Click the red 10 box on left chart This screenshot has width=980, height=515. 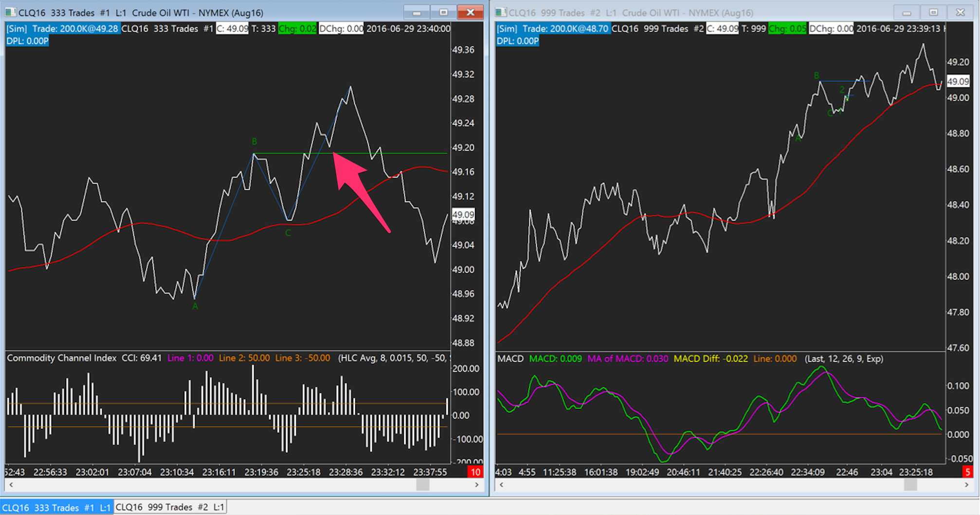point(475,472)
